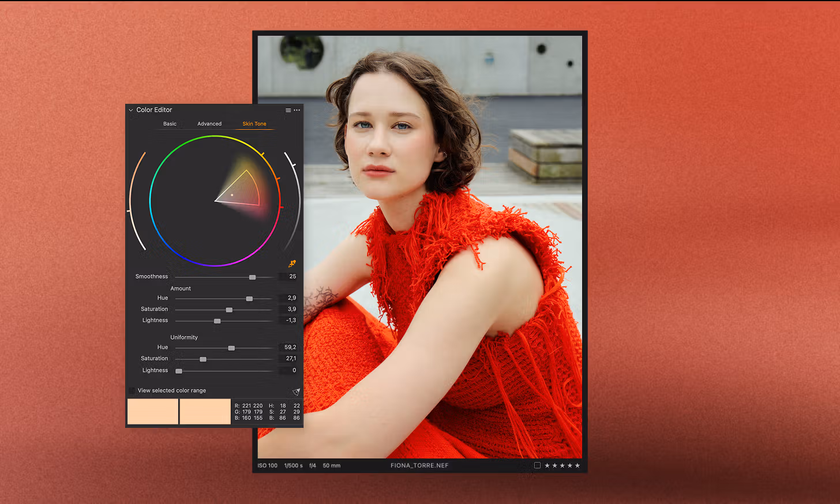
Task: Toggle the color tag box beside stars
Action: tap(537, 465)
